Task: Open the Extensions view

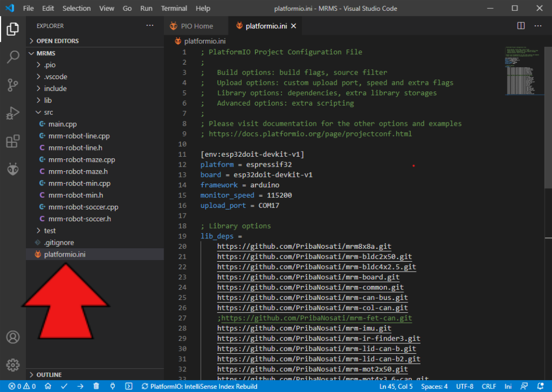Action: click(x=13, y=141)
